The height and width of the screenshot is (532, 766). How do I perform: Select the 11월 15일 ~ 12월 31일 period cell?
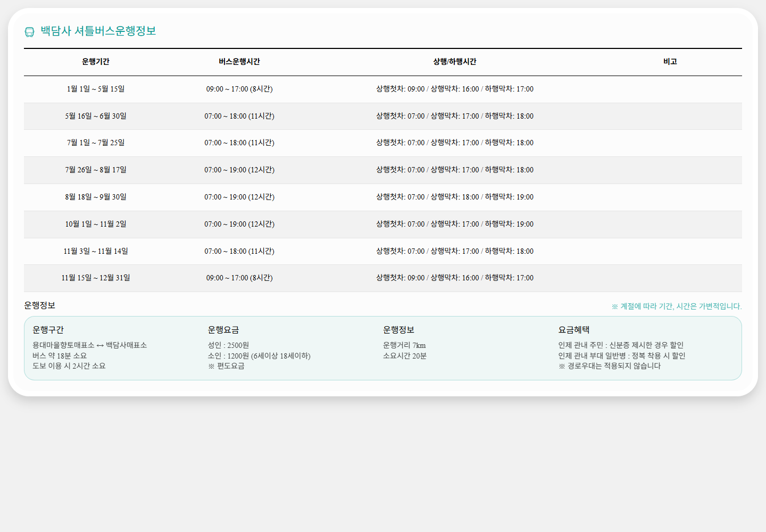tap(96, 278)
